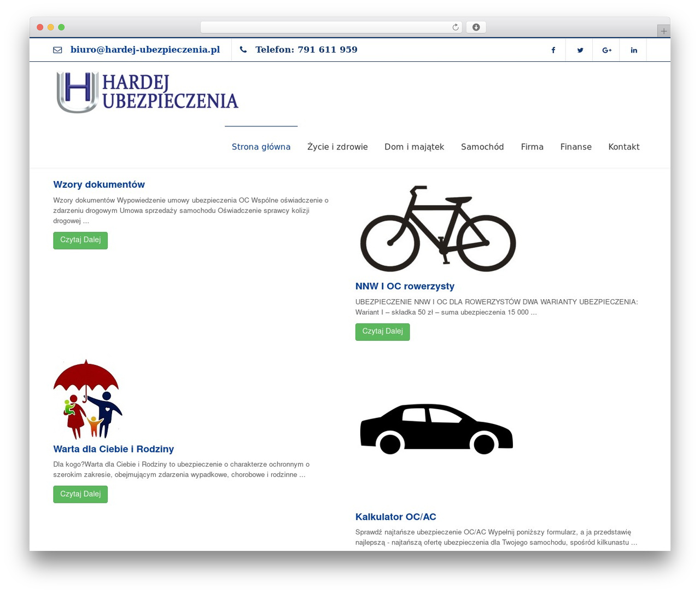Click the Telefon: 791 611 959 text
700x593 pixels.
pyautogui.click(x=306, y=50)
